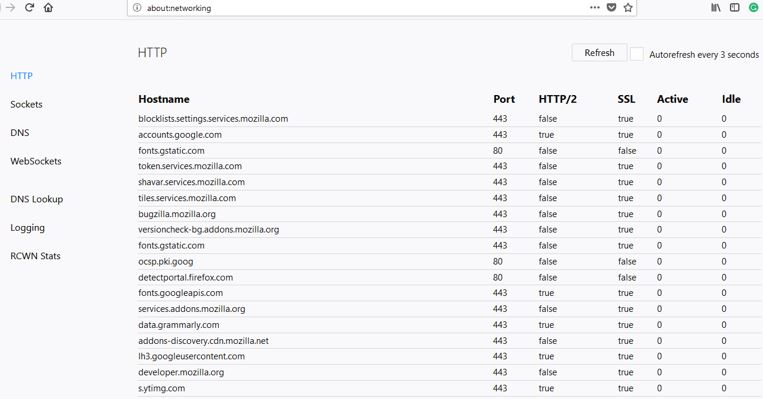The image size is (763, 399).
Task: Click HTTP/2 true value for data.grammarly.com
Action: 546,325
